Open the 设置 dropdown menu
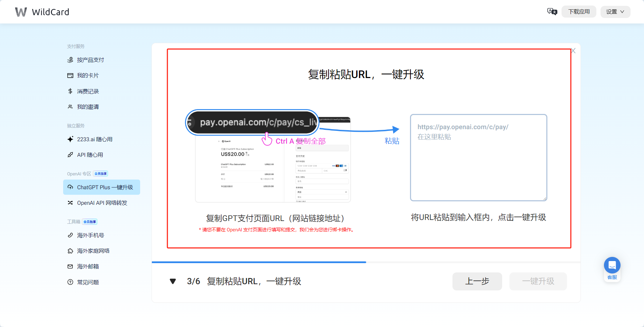Screen dimensions: 644x327 (x=615, y=12)
